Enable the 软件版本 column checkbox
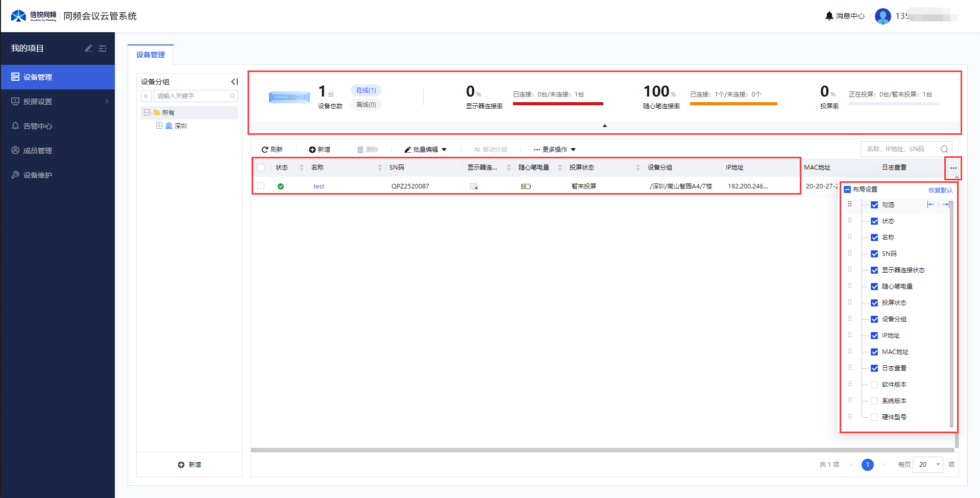The image size is (980, 498). click(x=874, y=385)
